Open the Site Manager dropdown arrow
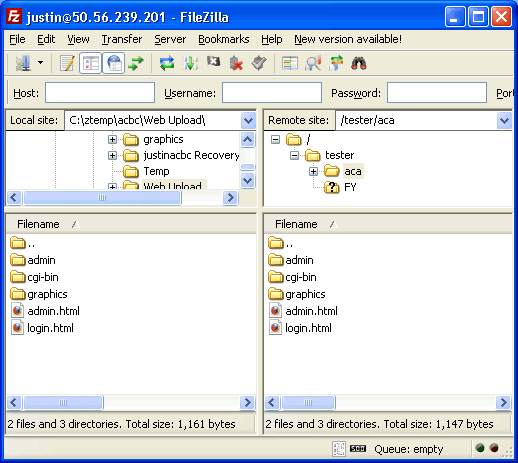The height and width of the screenshot is (463, 518). coord(40,62)
